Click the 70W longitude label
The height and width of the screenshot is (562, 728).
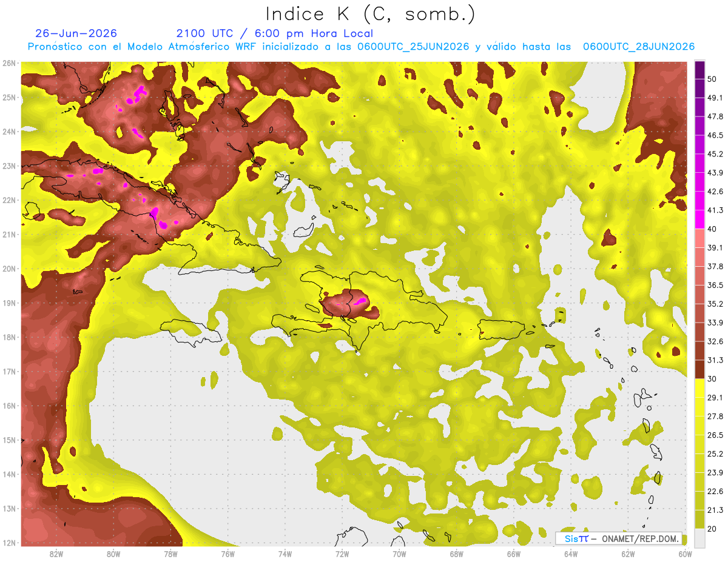click(x=399, y=554)
